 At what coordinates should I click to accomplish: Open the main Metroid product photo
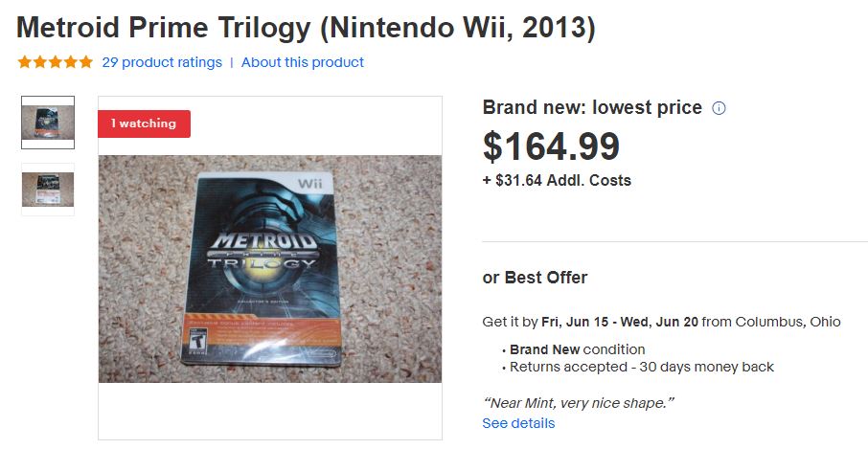(269, 269)
